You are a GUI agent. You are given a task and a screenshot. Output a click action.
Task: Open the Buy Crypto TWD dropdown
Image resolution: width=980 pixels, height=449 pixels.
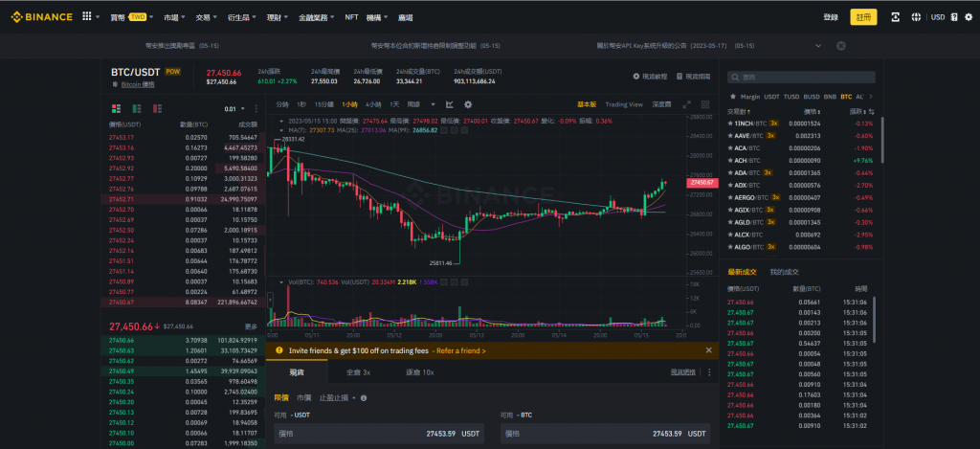133,17
